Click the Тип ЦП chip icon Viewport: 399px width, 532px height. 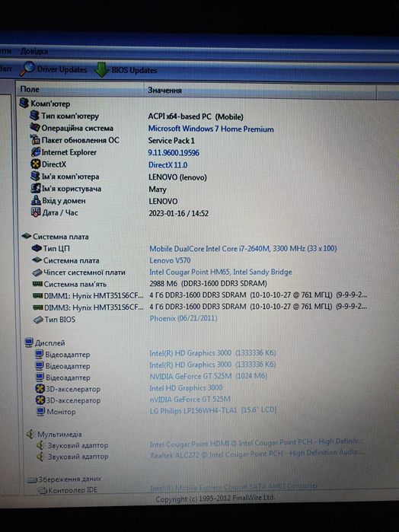point(37,248)
